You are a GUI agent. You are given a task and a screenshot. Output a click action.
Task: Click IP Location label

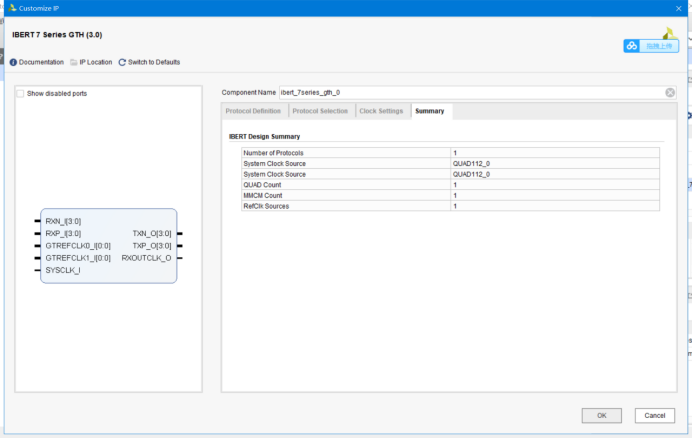(95, 62)
